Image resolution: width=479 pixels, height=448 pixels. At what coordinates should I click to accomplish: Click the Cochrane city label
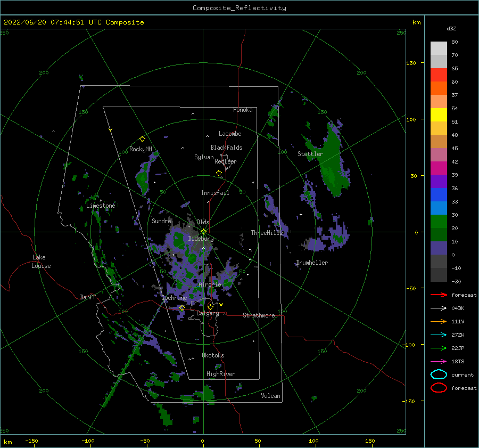174,298
